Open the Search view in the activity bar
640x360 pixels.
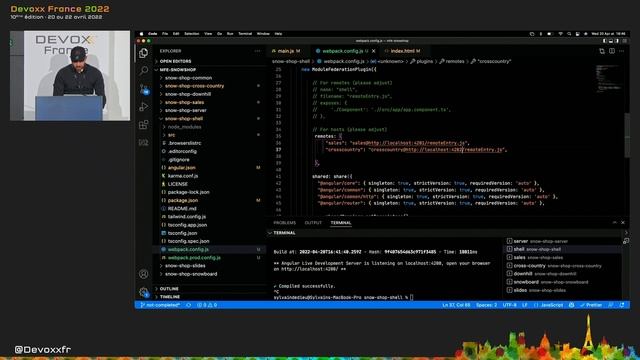pos(144,71)
